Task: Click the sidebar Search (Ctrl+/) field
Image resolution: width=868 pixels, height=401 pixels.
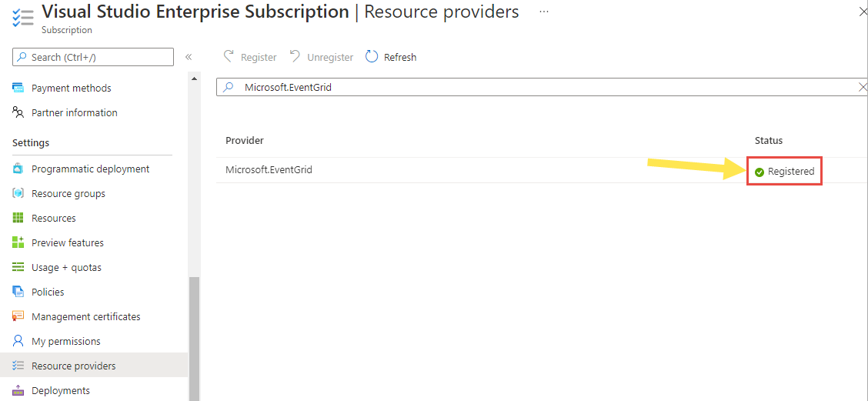Action: click(93, 57)
